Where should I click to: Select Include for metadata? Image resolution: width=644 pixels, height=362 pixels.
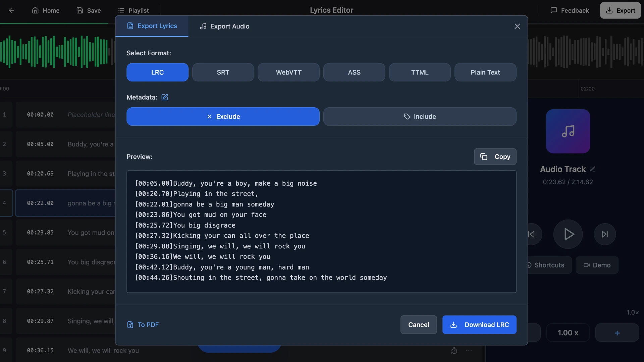click(x=420, y=116)
